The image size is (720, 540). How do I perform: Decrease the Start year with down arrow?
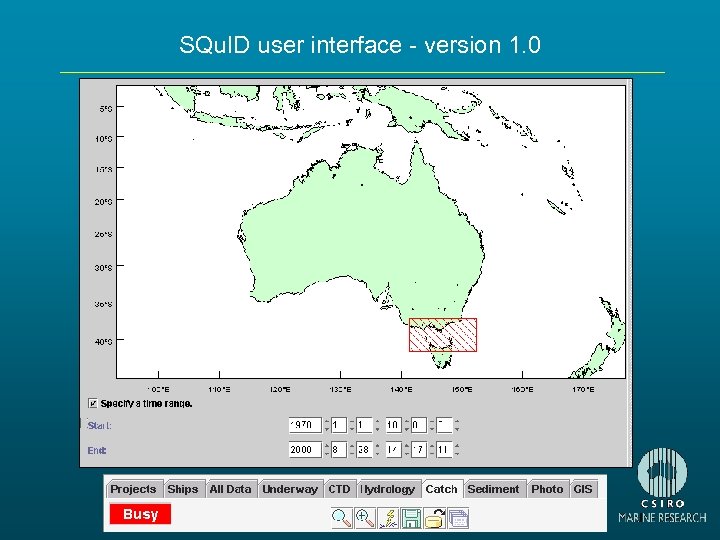pos(327,429)
